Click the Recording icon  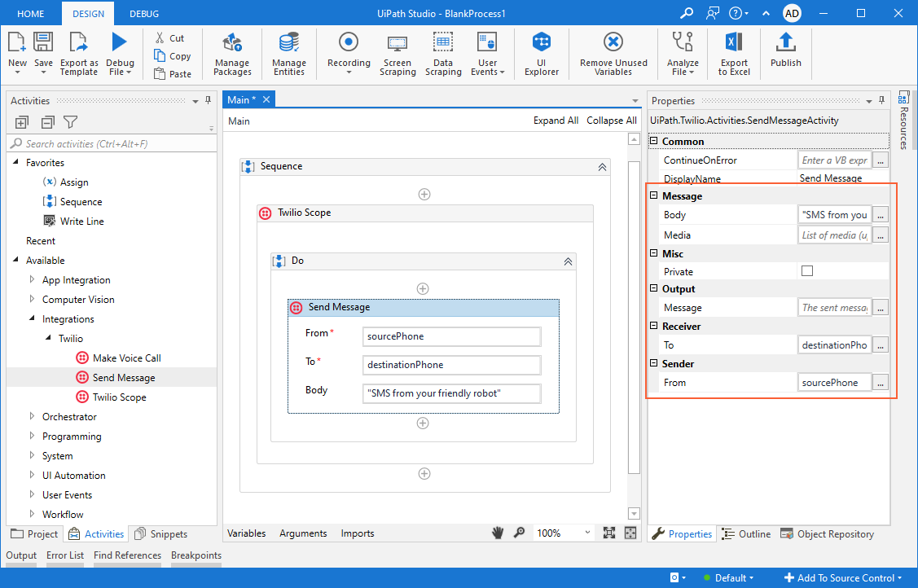349,42
